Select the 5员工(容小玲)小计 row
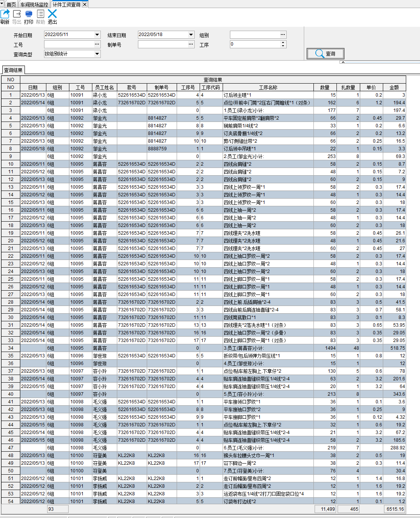This screenshot has height=518, width=420. point(203,394)
